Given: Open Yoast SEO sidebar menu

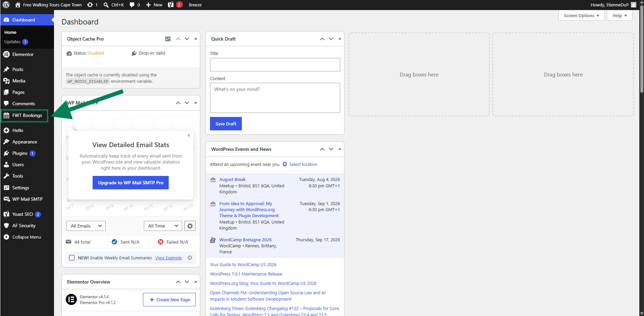Looking at the screenshot, I should click(27, 214).
